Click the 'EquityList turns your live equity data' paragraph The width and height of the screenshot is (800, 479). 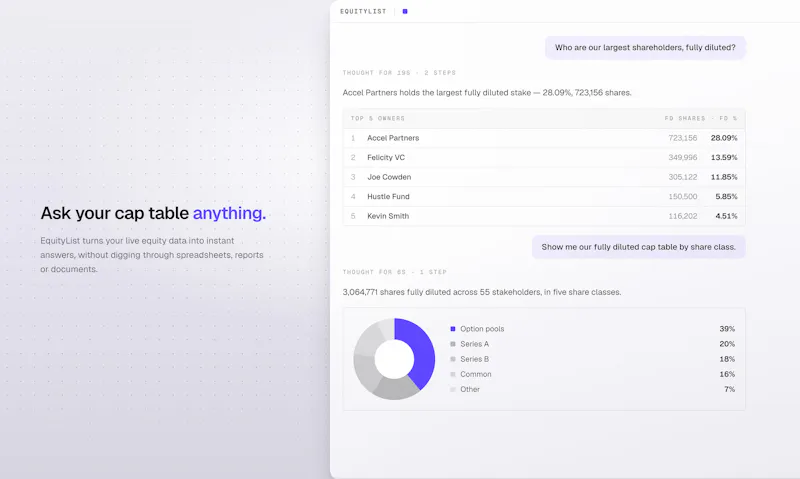pyautogui.click(x=152, y=255)
